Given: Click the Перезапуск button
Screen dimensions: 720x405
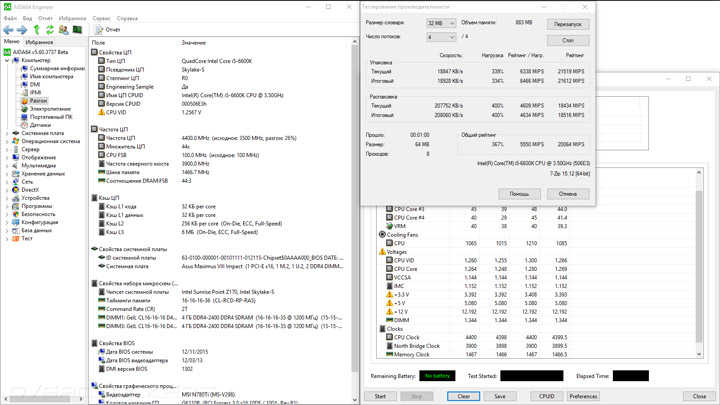Looking at the screenshot, I should pyautogui.click(x=568, y=24).
